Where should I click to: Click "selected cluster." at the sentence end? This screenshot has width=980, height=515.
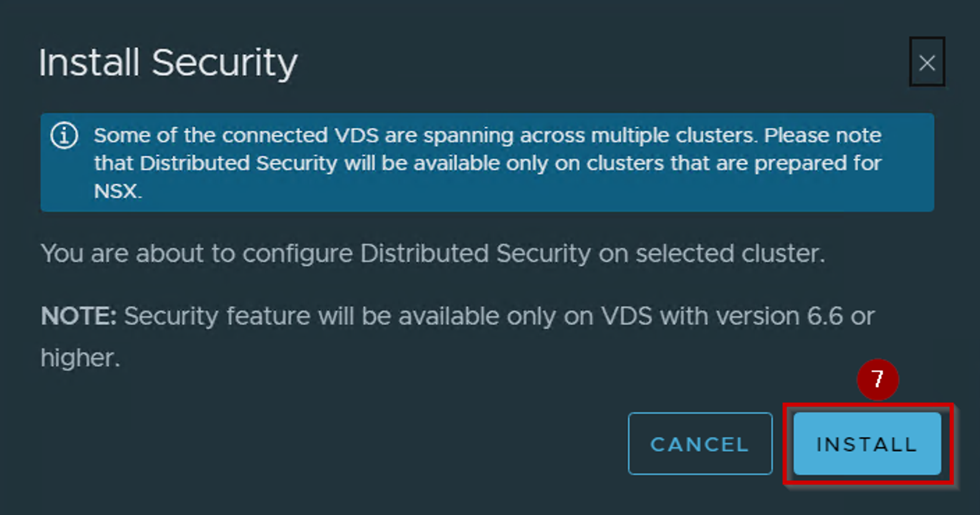730,253
